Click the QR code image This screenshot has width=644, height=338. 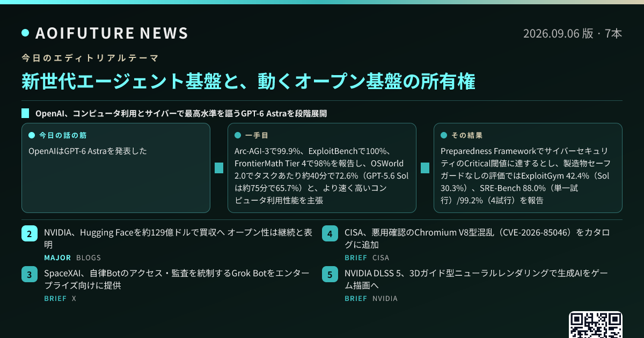click(x=596, y=325)
